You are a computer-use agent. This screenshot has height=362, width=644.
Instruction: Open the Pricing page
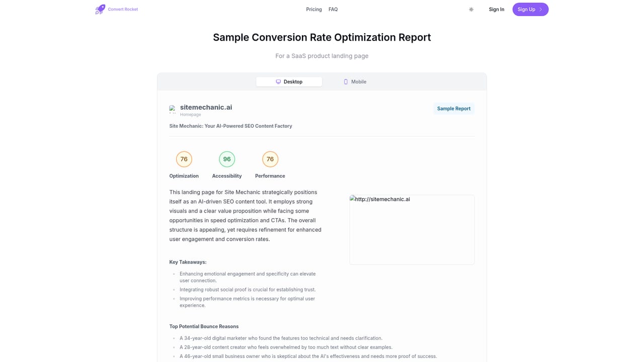[314, 10]
